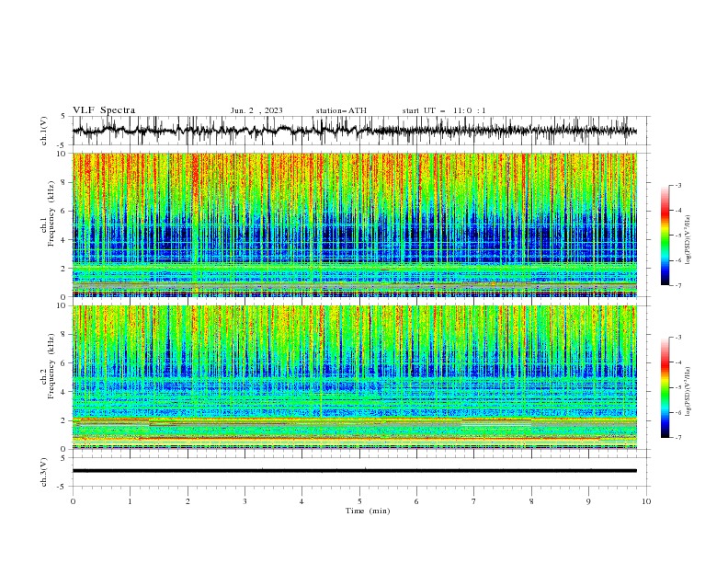Click the "ch.3(V)" axis label
This screenshot has height=563, width=728.
click(x=44, y=472)
